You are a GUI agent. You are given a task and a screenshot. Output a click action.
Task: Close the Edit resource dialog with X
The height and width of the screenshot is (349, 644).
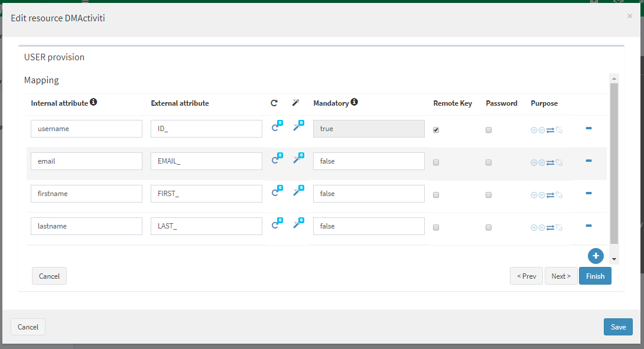[x=630, y=16]
